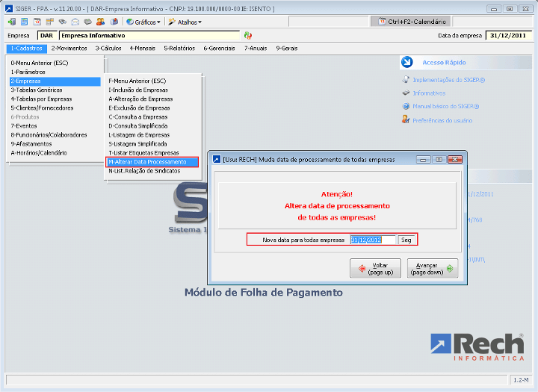Viewport: 538px width, 392px height.
Task: Select M-Alterar Data Processamento
Action: click(x=152, y=162)
